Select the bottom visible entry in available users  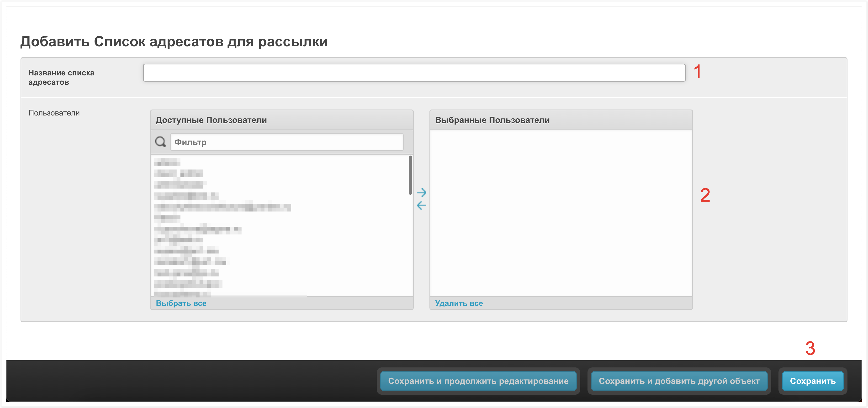182,294
